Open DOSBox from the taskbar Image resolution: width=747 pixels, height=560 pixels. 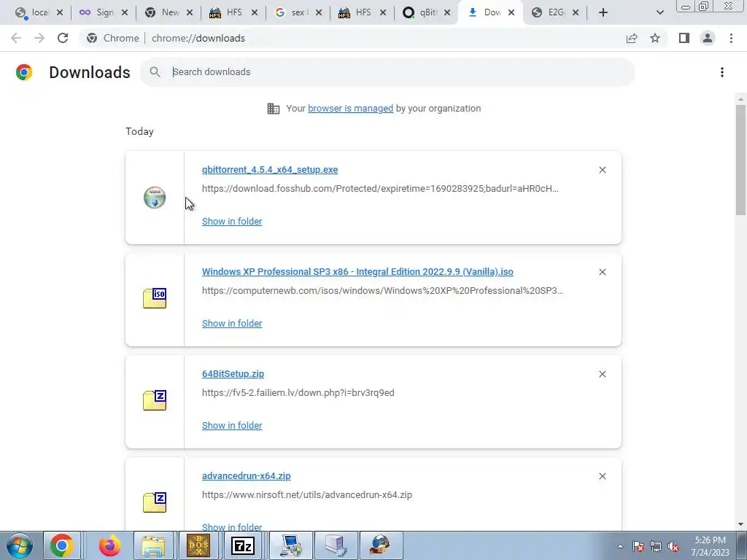(198, 545)
